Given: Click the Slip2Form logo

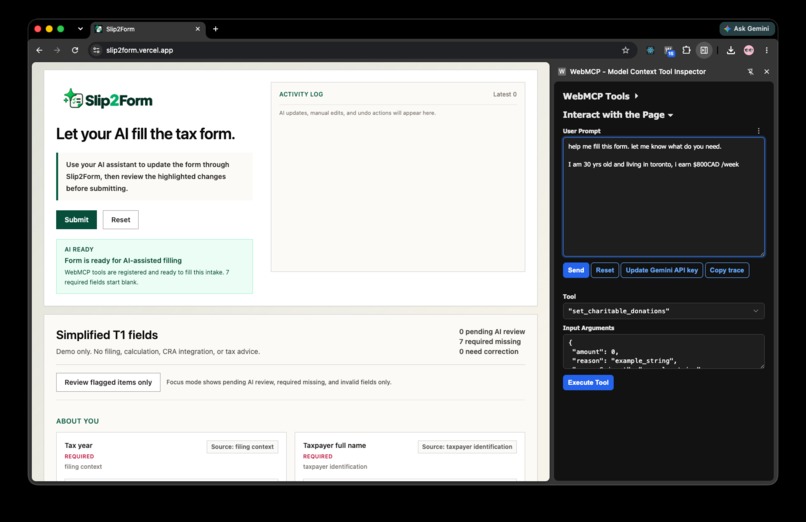Looking at the screenshot, I should [108, 99].
